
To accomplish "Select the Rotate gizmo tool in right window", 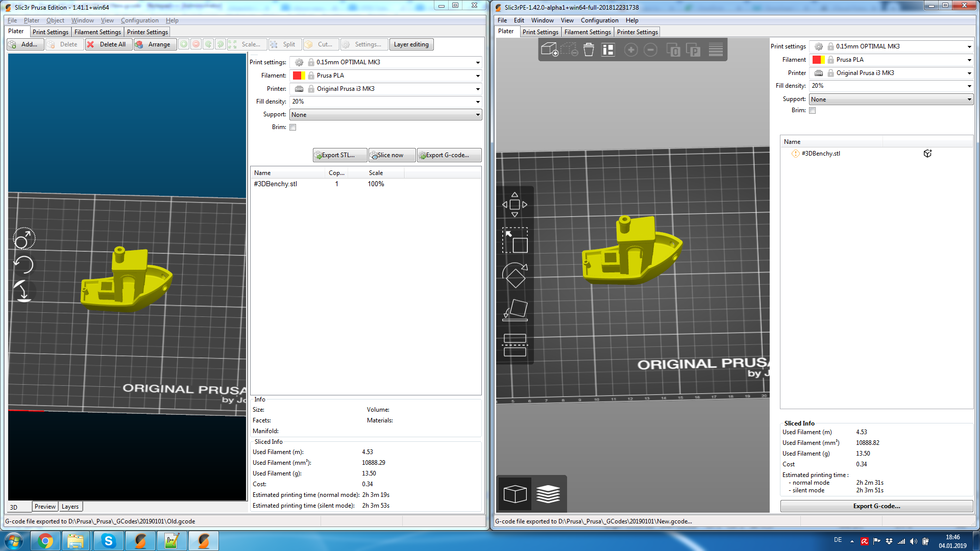I will point(514,275).
